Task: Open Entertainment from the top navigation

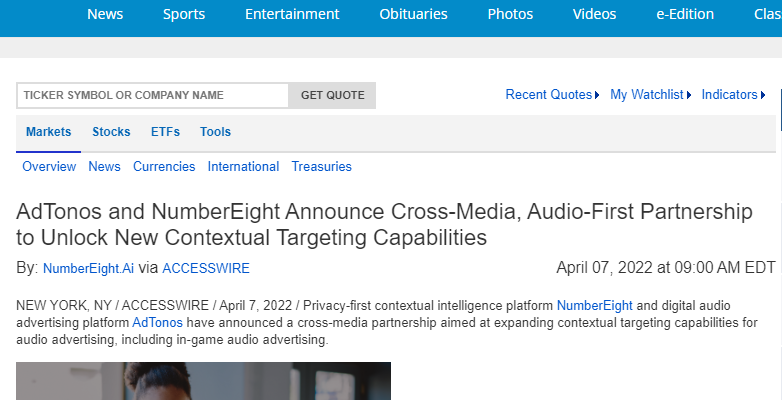Action: (292, 14)
